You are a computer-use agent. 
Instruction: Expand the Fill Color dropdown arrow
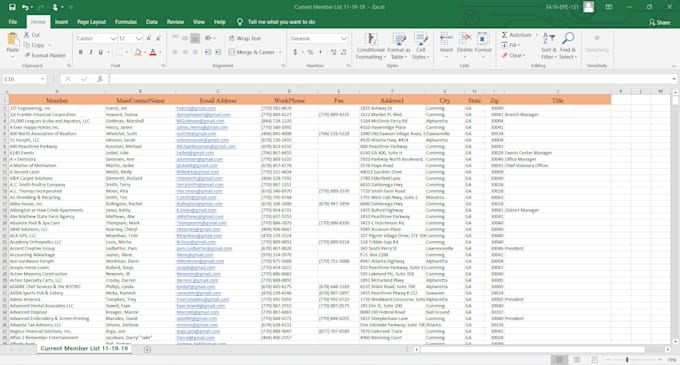click(x=144, y=52)
